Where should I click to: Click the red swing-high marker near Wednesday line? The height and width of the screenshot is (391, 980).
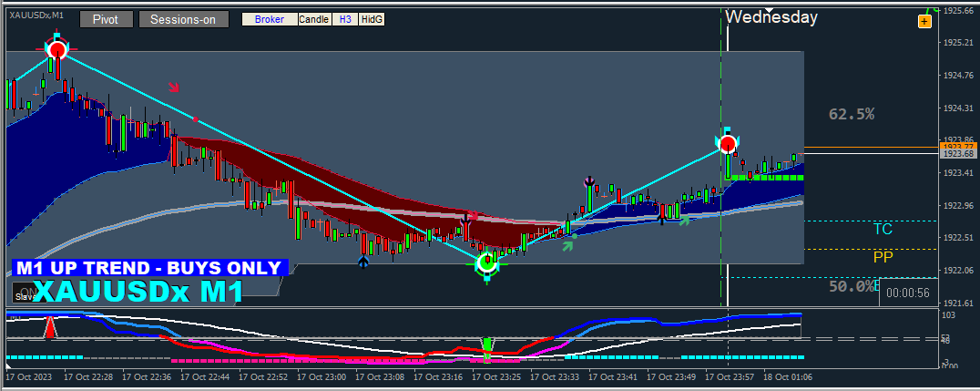728,145
